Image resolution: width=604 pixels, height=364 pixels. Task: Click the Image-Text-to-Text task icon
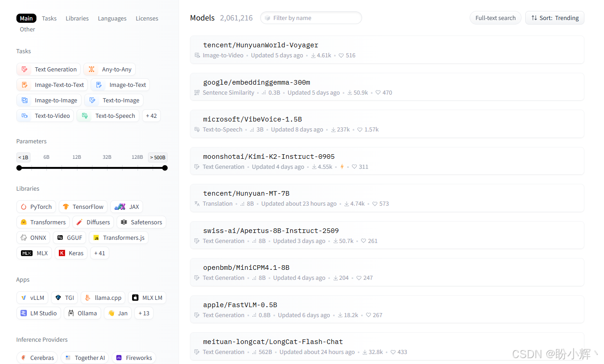25,85
